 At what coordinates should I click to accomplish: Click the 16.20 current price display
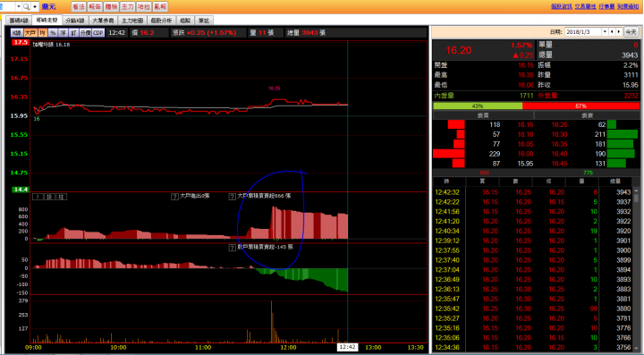coord(458,50)
